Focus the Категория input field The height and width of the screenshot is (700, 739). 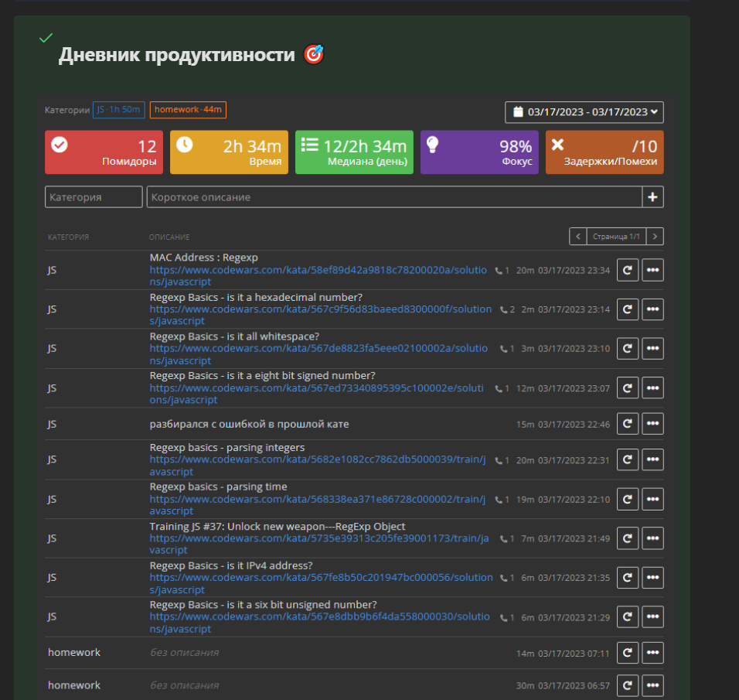[x=94, y=197]
